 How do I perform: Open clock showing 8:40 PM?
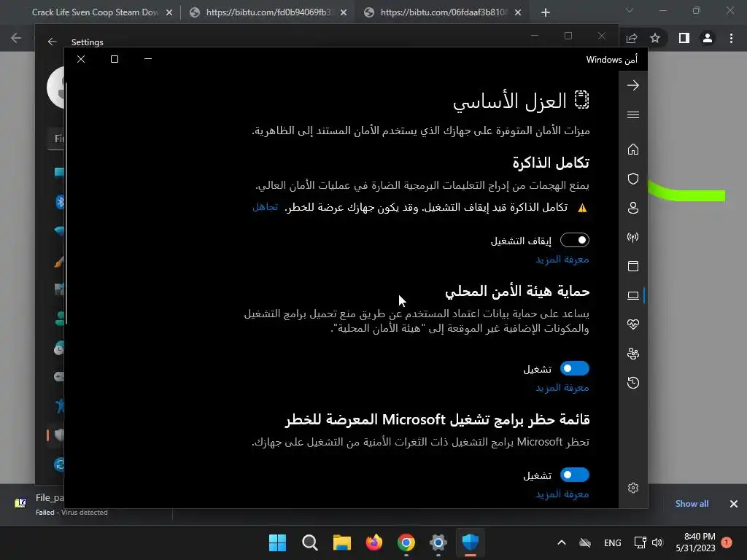pos(695,542)
